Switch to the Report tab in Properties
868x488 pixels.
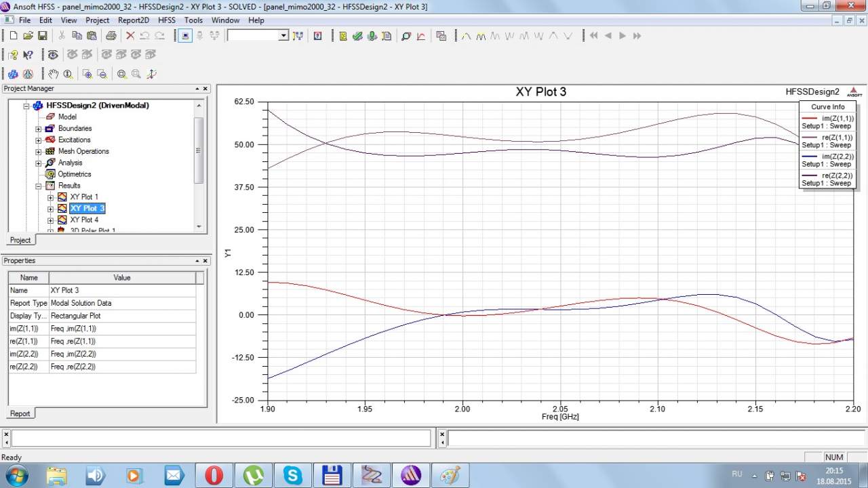point(20,413)
